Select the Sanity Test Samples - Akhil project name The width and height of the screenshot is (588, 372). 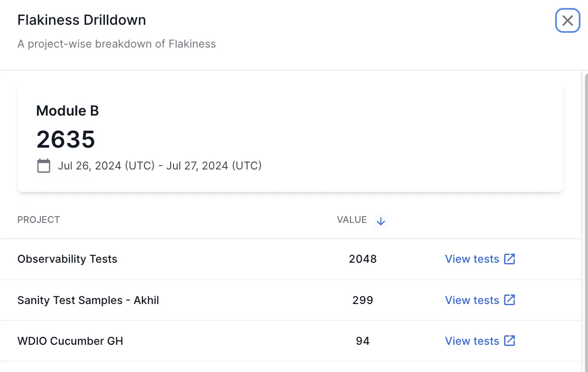pyautogui.click(x=88, y=300)
